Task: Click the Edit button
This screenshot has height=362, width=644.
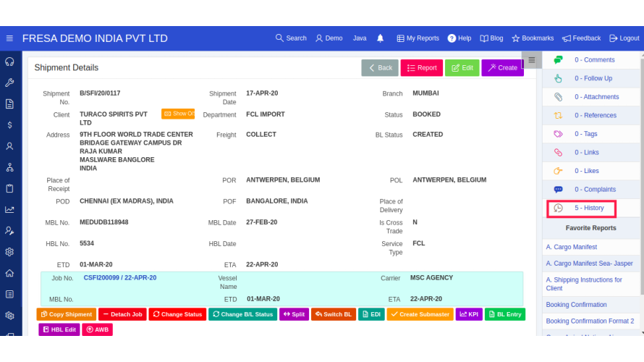Action: tap(462, 68)
